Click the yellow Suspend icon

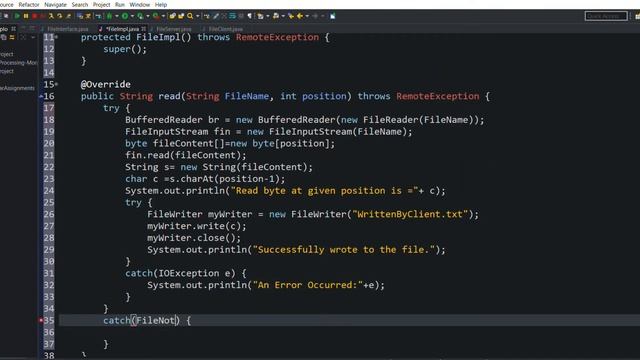pyautogui.click(x=26, y=16)
